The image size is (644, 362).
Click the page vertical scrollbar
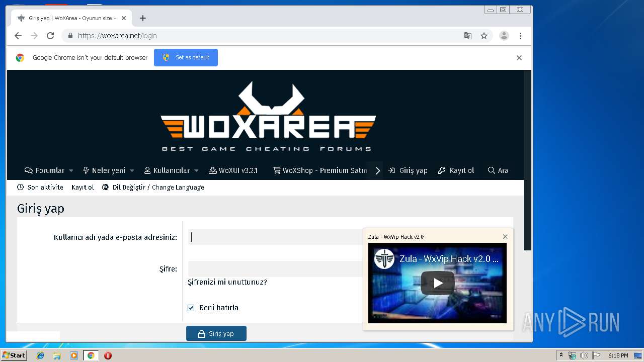point(527,160)
